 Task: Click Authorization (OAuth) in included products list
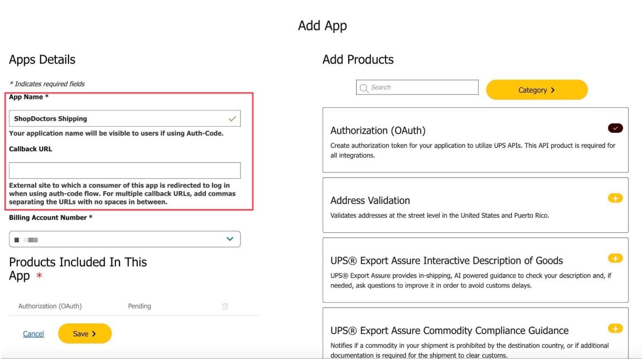coord(50,307)
